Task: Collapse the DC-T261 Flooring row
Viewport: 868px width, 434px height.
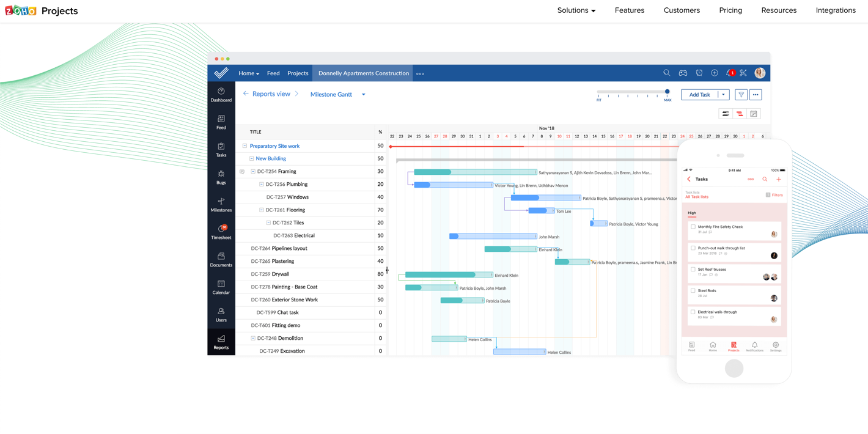Action: pyautogui.click(x=262, y=210)
